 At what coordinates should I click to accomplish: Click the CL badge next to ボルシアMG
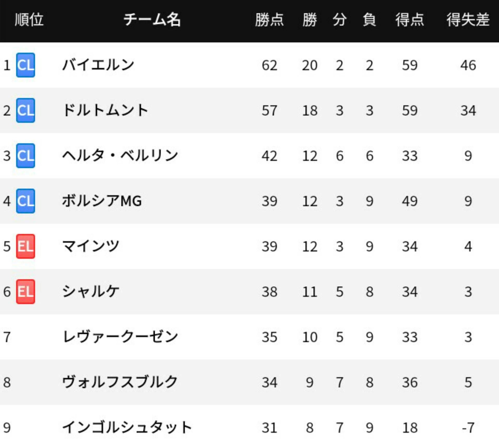point(25,201)
